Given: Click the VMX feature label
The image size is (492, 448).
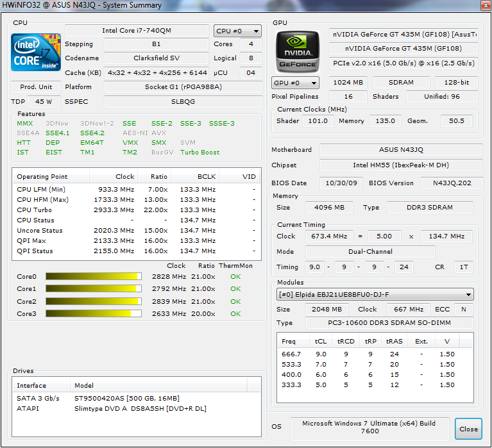Looking at the screenshot, I should pos(130,143).
